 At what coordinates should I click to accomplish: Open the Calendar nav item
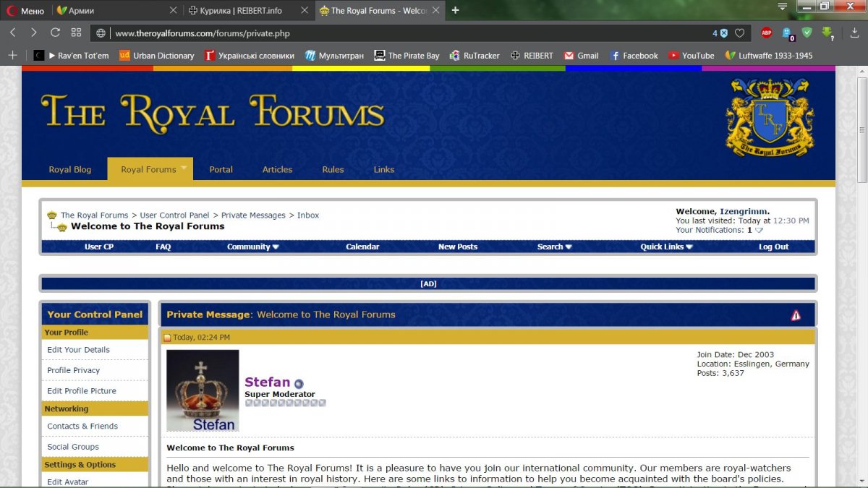tap(362, 247)
